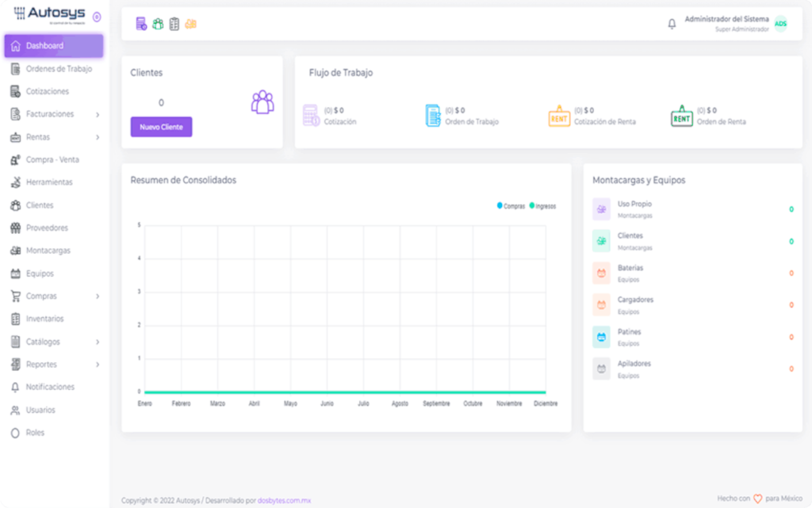Click the Inventarios sidebar icon

tap(16, 319)
